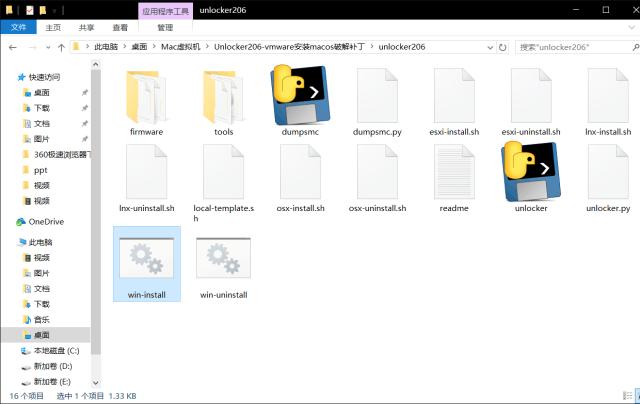Click the unlocker206 breadcrumb segment
This screenshot has width=640, height=404.
(x=402, y=47)
